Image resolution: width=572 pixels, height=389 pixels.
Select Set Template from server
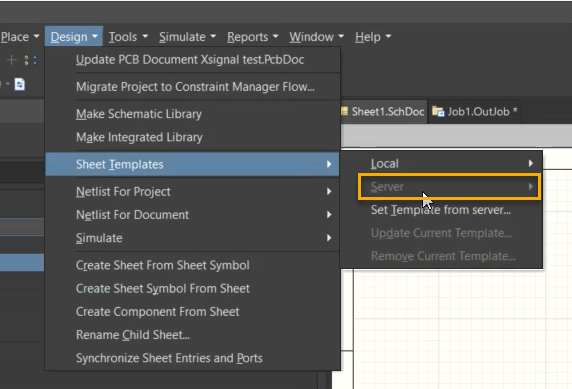441,210
